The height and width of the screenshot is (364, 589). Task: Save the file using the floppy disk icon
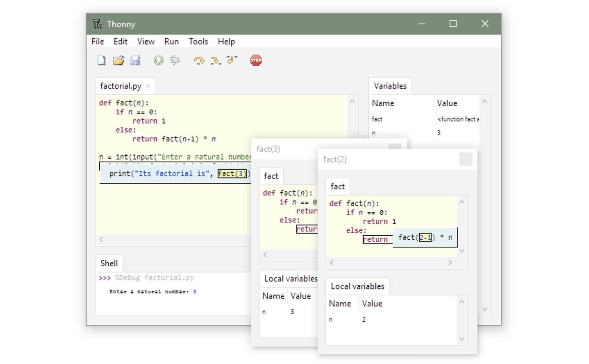[x=135, y=60]
